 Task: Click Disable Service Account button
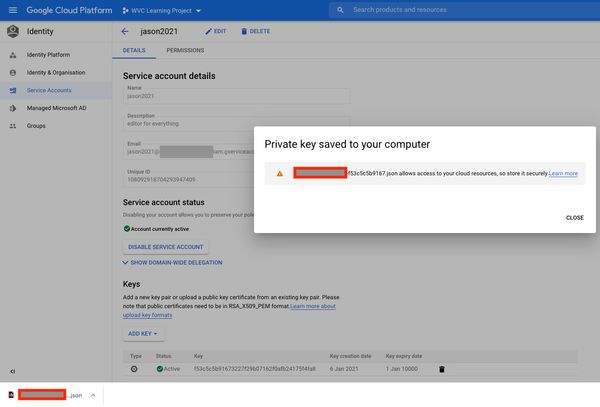165,247
